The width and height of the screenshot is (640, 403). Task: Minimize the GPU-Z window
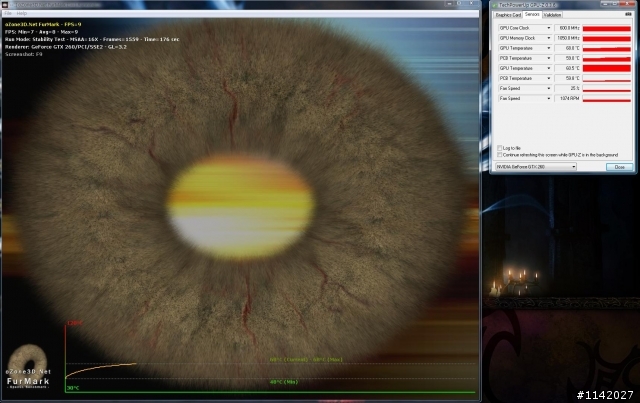(605, 4)
